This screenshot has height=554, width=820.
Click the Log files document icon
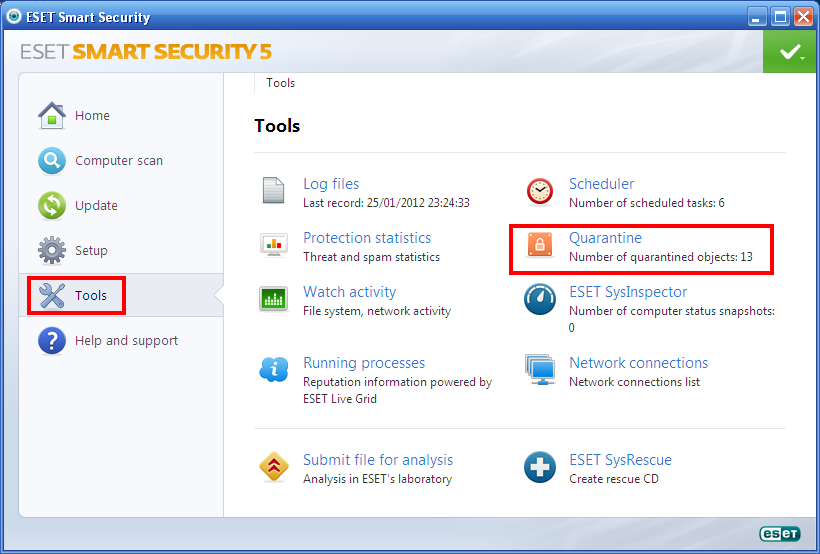tap(273, 191)
